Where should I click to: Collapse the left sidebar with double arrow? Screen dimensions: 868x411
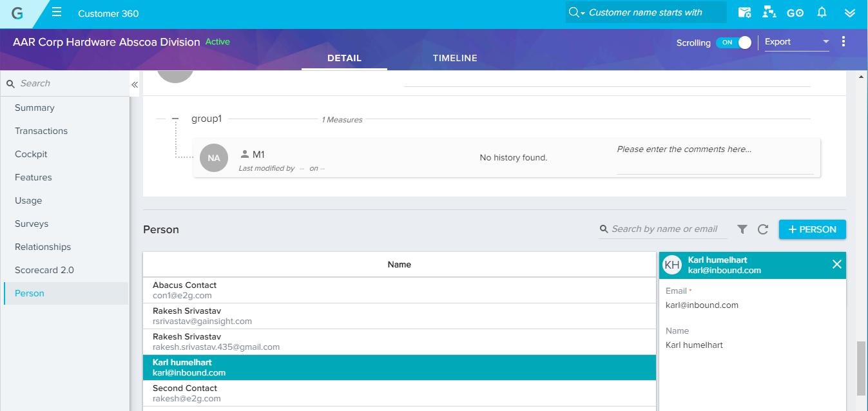[x=135, y=84]
